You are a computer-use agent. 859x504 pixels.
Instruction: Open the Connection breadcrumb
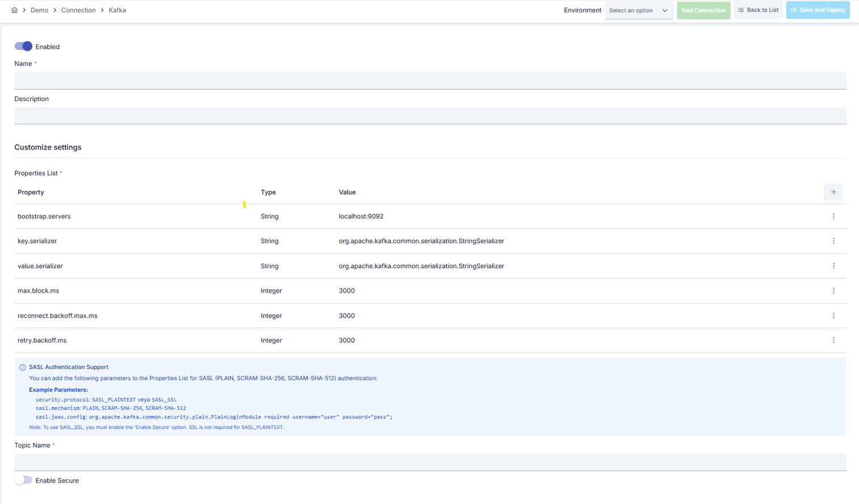78,10
